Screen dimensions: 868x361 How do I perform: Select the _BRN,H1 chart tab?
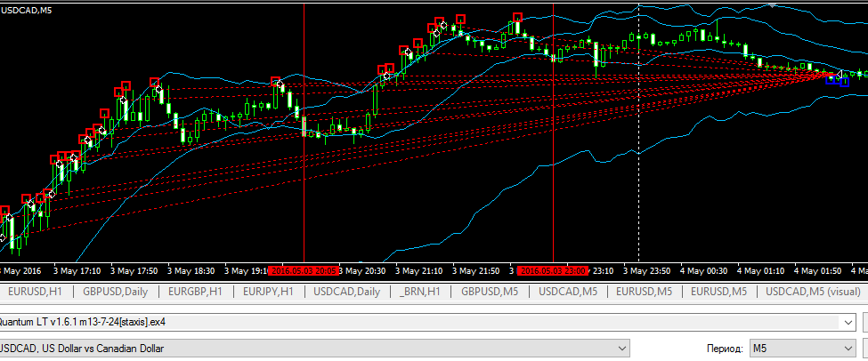(x=419, y=292)
